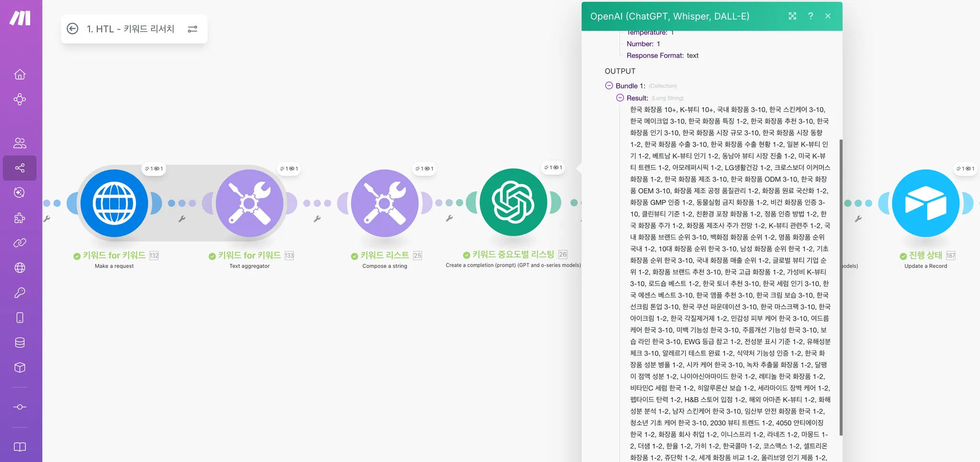The height and width of the screenshot is (462, 980).
Task: Select the 키워드 리스트 Compose a string module
Action: [384, 203]
